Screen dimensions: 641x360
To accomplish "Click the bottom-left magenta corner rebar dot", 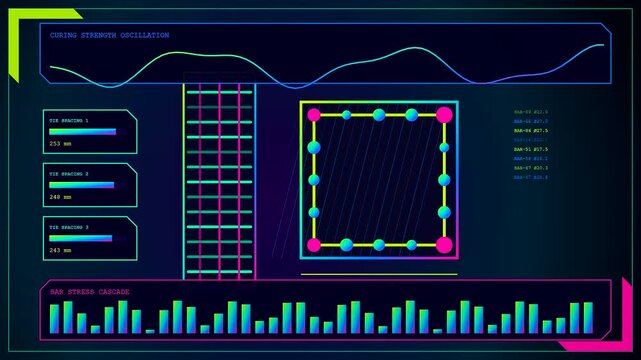I will [x=314, y=245].
